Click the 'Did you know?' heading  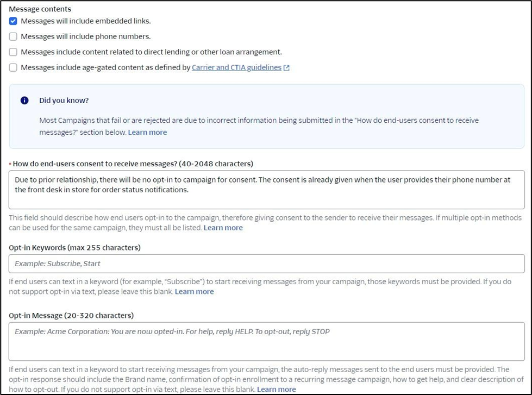64,101
